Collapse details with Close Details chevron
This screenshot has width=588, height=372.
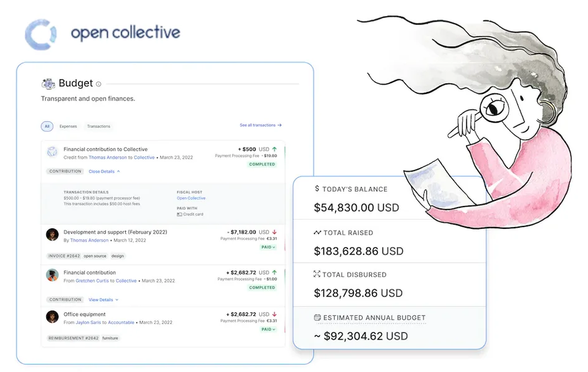click(x=104, y=171)
